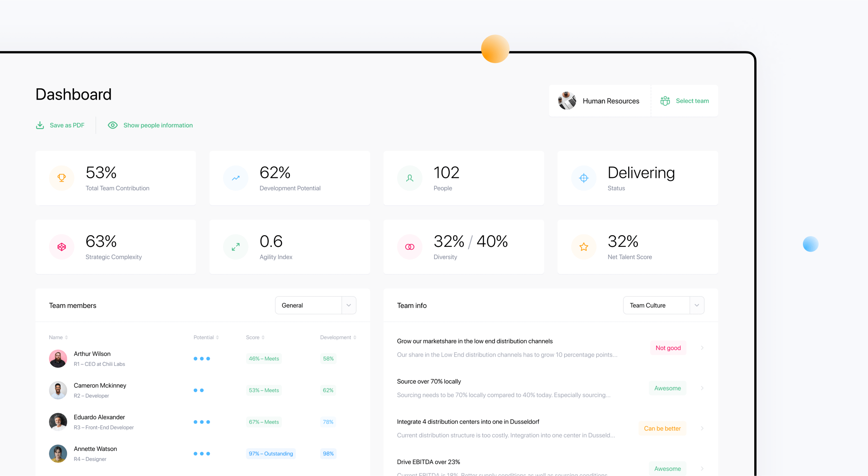Click the 97% – Outstanding score badge
This screenshot has height=476, width=868.
click(271, 454)
